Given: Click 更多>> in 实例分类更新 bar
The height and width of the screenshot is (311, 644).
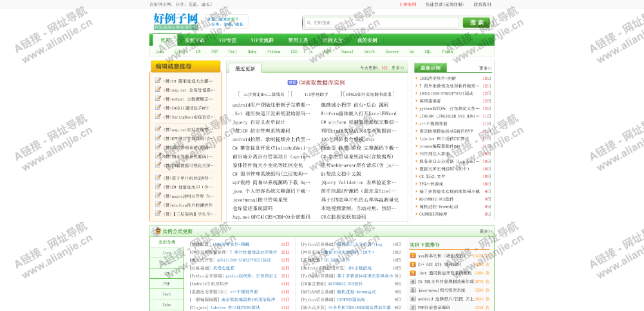Looking at the screenshot, I should tap(486, 231).
